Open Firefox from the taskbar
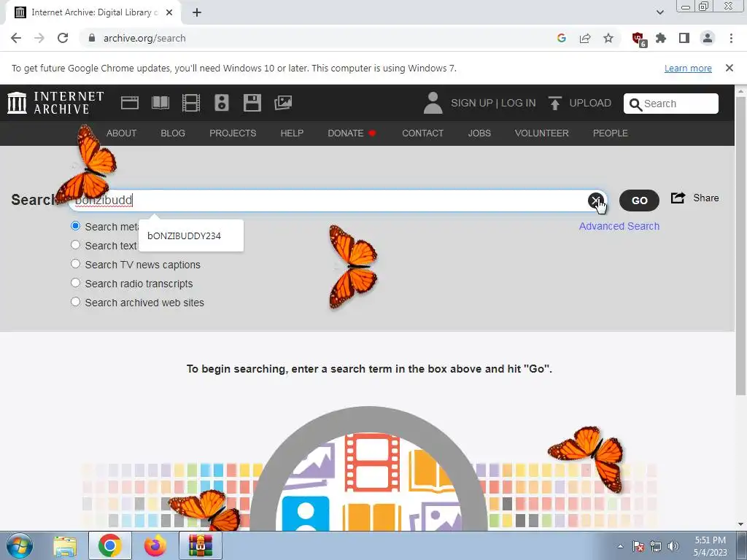This screenshot has width=747, height=560. pyautogui.click(x=155, y=545)
